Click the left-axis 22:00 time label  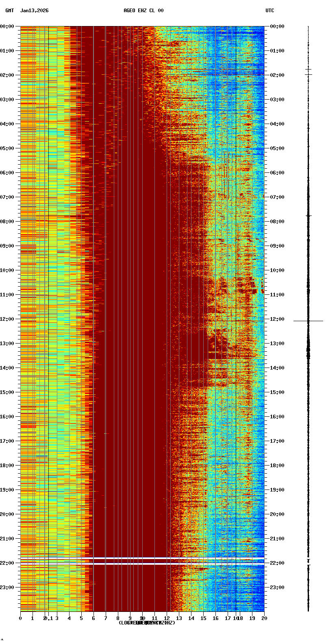(7, 563)
